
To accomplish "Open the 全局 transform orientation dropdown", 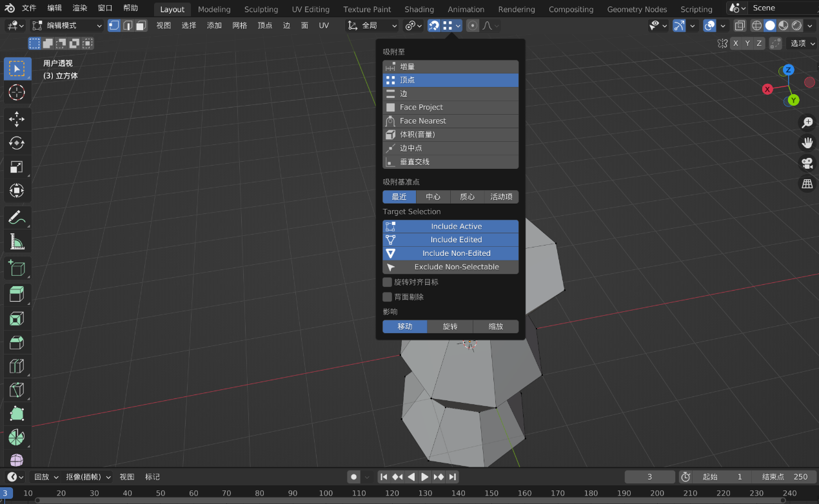I will click(373, 26).
